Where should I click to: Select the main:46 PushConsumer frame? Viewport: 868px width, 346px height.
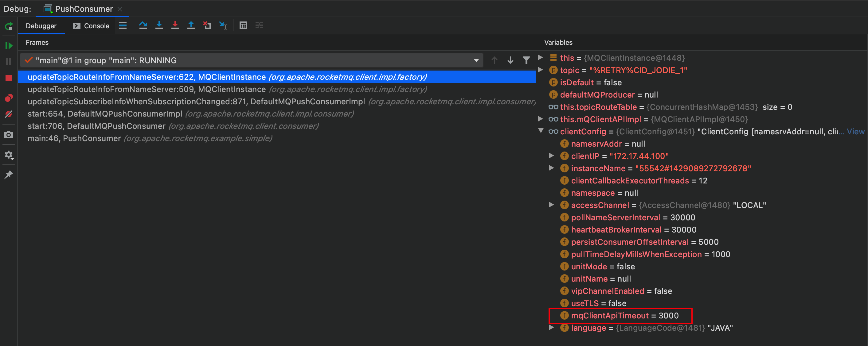[74, 138]
